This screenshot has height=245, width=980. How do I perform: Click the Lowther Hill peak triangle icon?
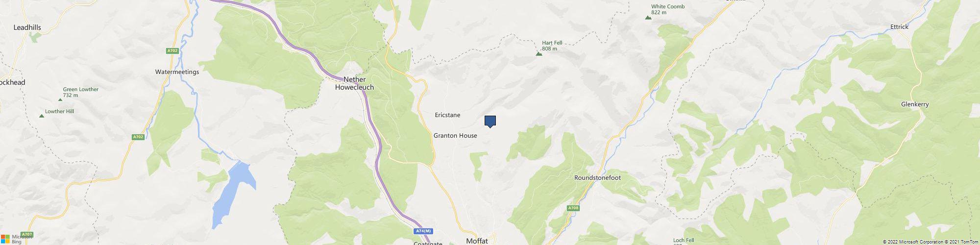coord(41,116)
